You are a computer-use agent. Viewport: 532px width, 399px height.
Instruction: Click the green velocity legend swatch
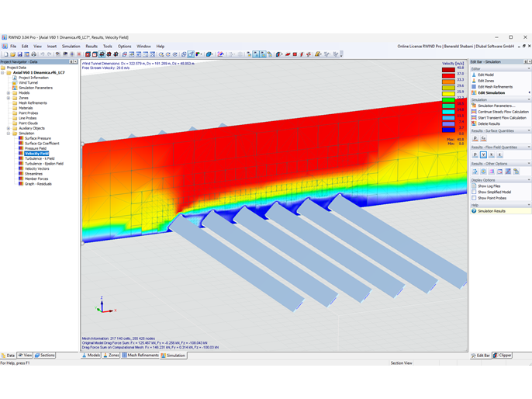tap(448, 100)
